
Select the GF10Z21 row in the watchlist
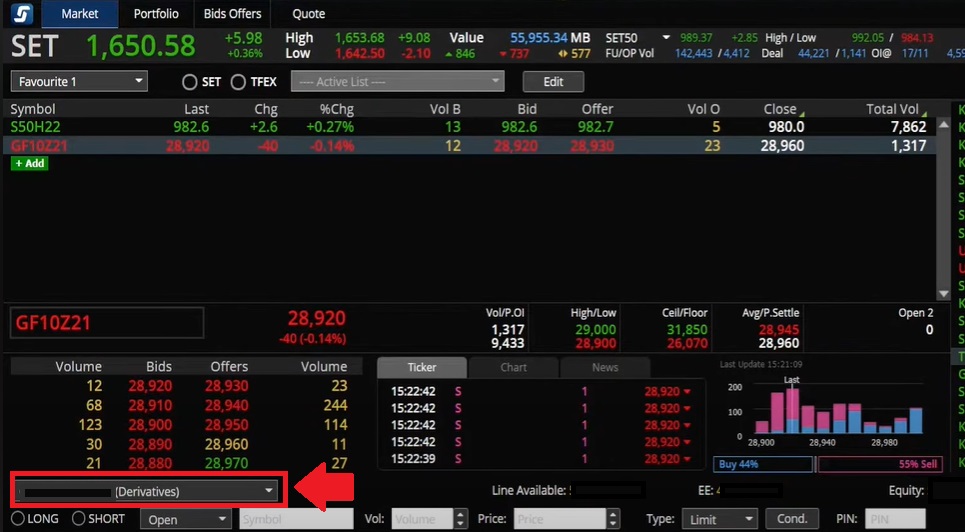click(469, 146)
